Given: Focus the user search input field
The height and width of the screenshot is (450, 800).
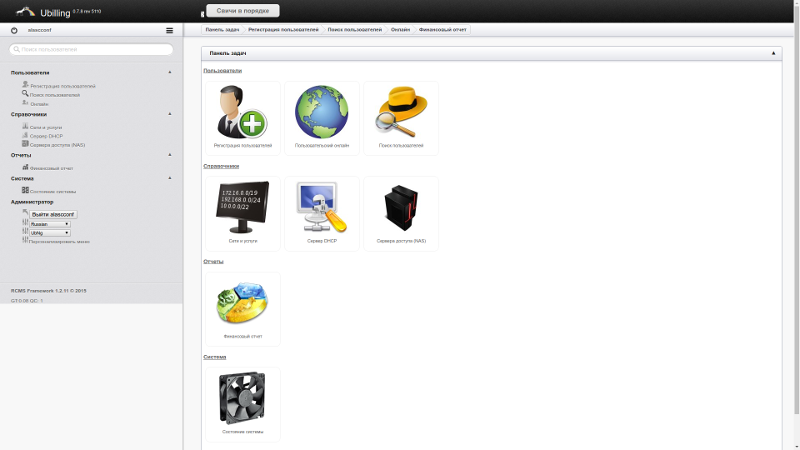Looking at the screenshot, I should [x=91, y=49].
